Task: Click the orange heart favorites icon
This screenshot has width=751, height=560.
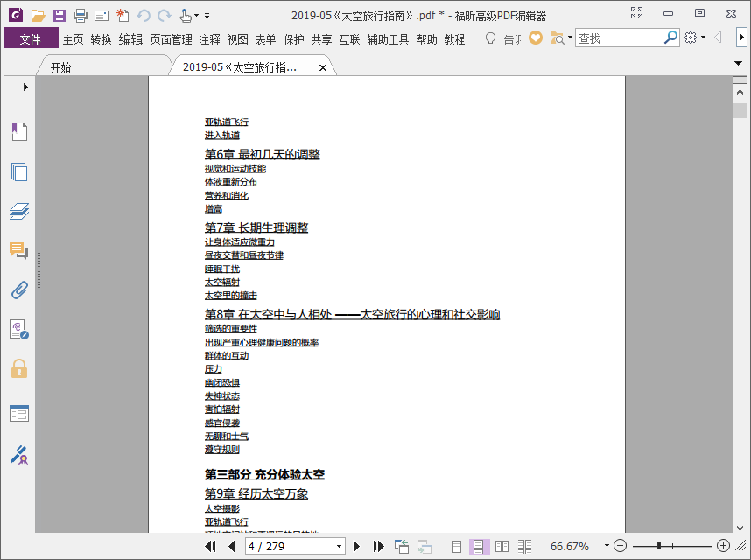Action: (536, 38)
